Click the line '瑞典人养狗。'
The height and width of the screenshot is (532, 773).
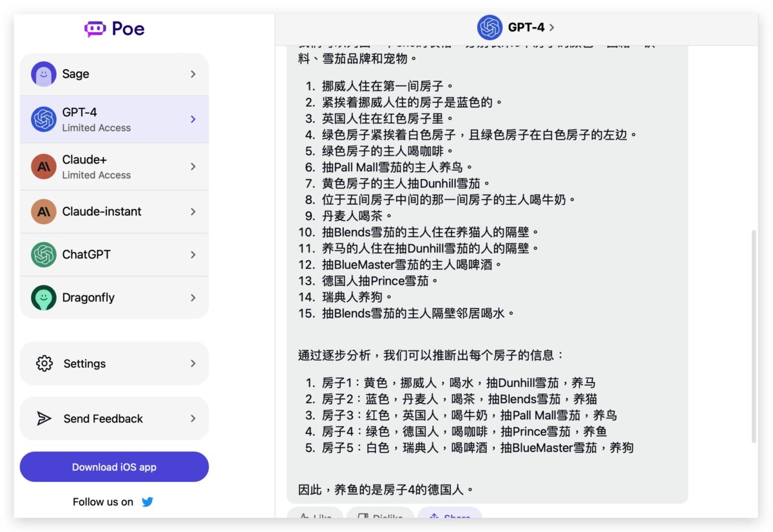tap(357, 297)
